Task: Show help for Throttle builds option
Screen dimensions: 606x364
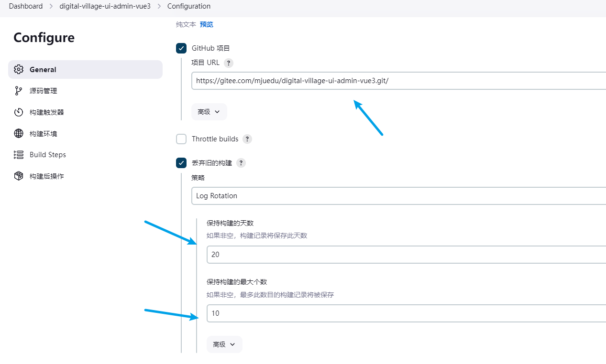Action: [247, 139]
